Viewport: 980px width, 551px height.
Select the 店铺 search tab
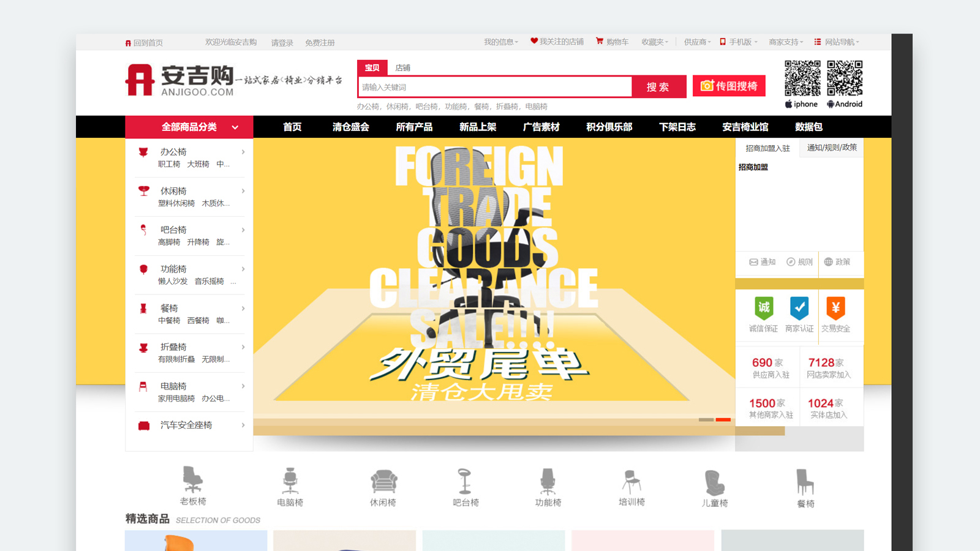click(x=402, y=68)
